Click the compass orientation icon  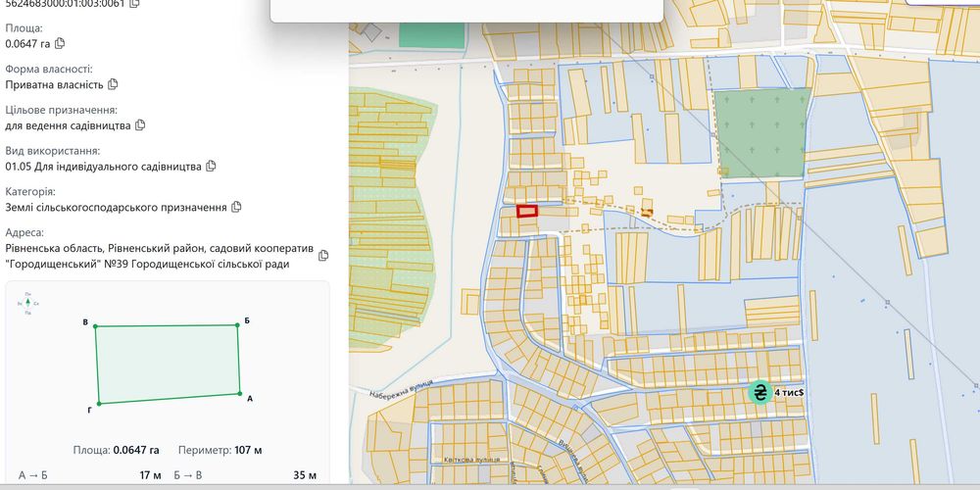coord(28,303)
